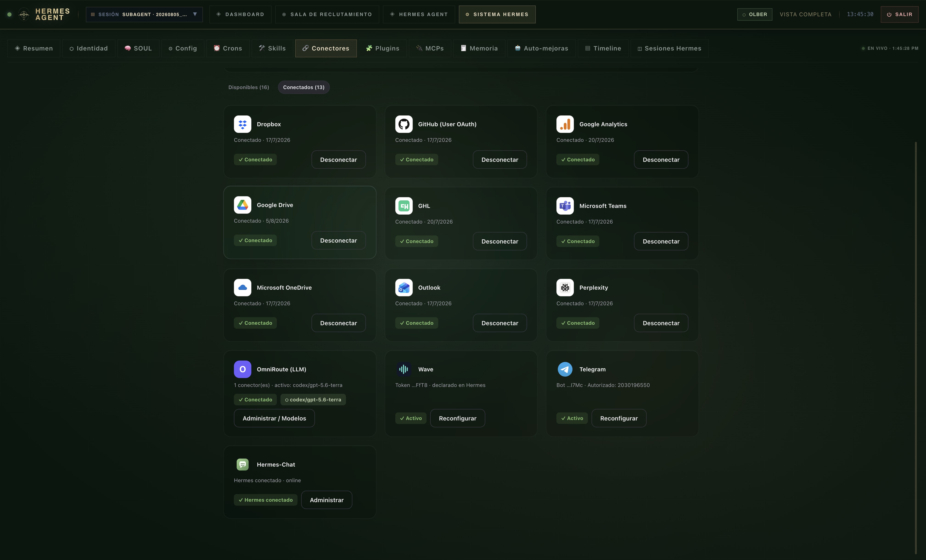Click the GHL connector icon

pos(404,206)
